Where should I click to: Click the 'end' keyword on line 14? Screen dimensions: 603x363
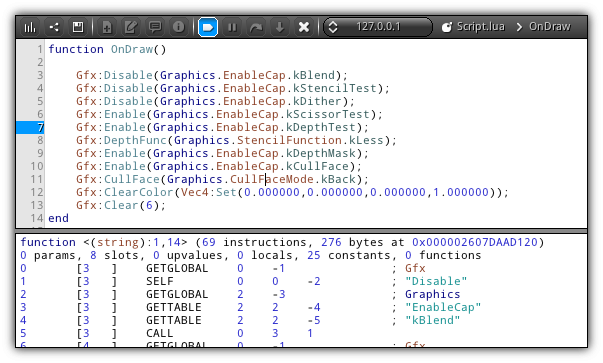[x=58, y=218]
